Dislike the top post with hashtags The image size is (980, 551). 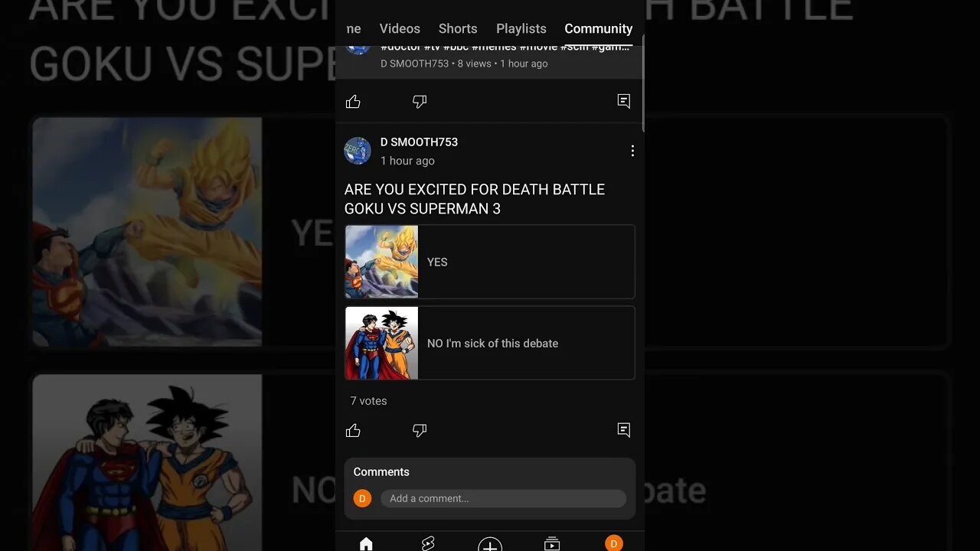pyautogui.click(x=420, y=102)
